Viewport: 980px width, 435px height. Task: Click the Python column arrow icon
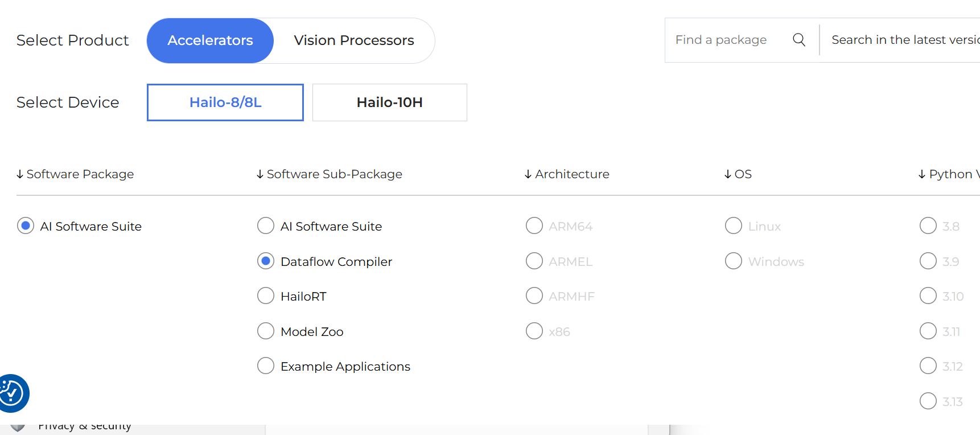[922, 174]
